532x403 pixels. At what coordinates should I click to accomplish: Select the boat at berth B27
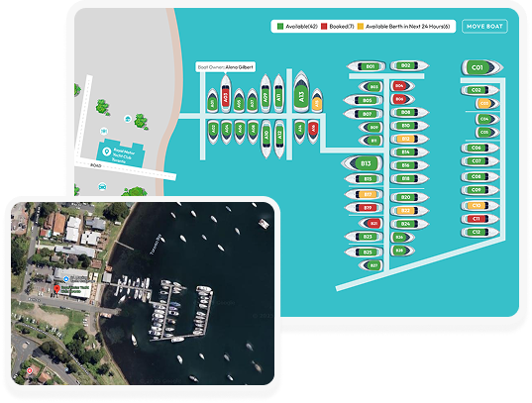pos(371,265)
